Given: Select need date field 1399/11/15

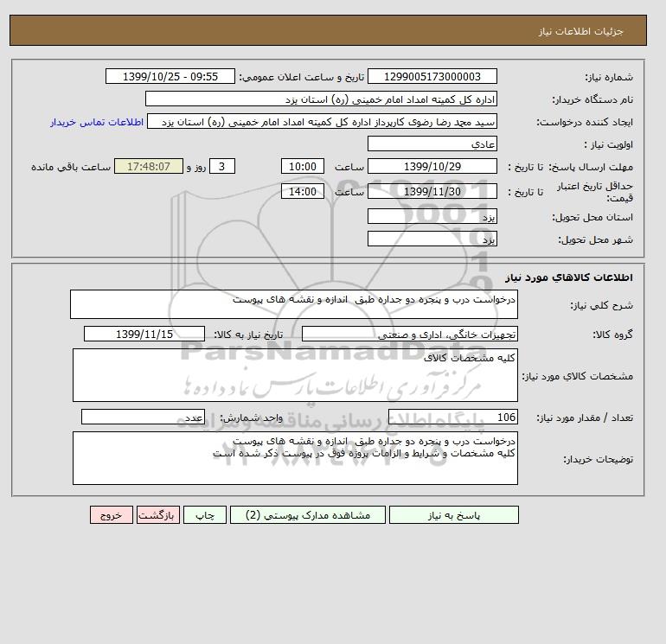Looking at the screenshot, I should (144, 334).
